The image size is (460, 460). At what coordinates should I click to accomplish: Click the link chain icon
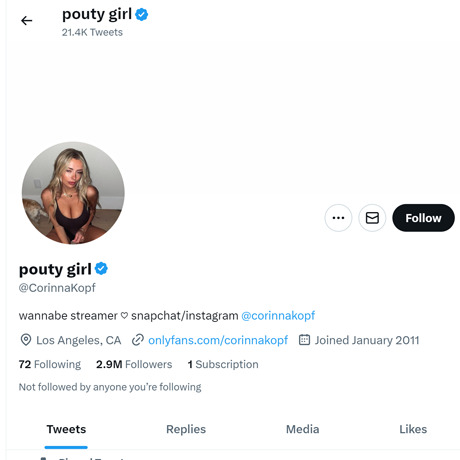pos(138,340)
